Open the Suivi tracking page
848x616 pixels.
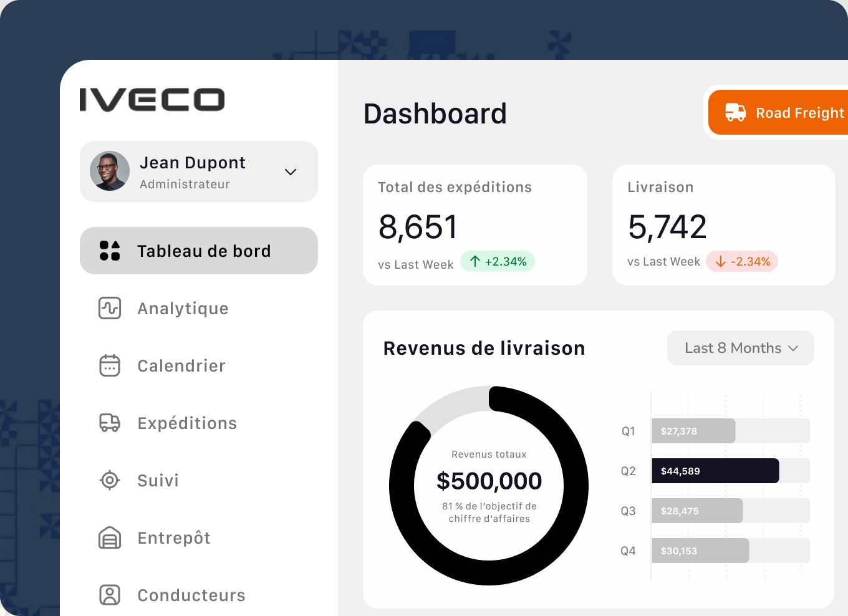coord(199,480)
